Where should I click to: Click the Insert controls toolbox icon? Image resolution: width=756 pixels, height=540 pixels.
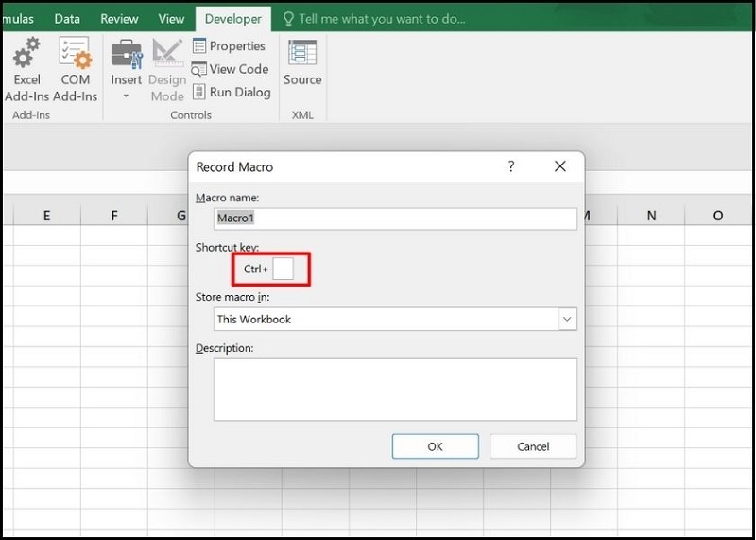[126, 53]
